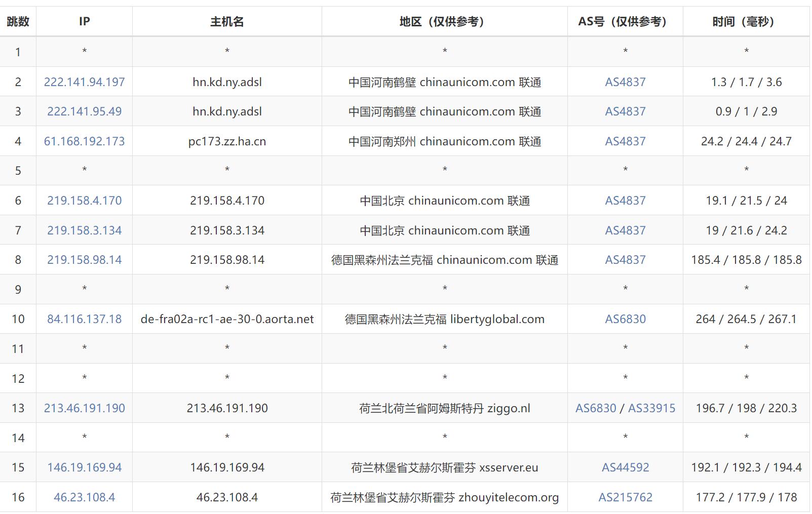Open IP link 219.158.3.134
The height and width of the screenshot is (514, 812).
pyautogui.click(x=84, y=230)
